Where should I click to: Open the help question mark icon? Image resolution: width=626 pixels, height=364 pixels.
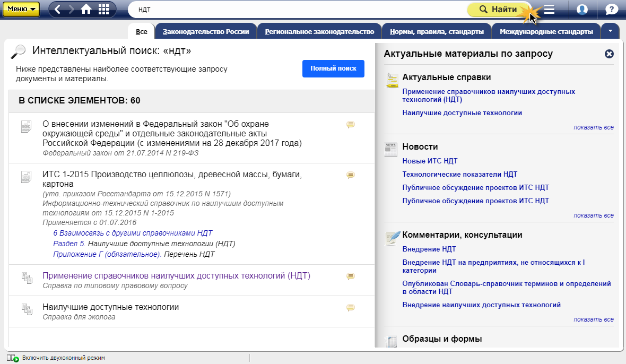[611, 9]
